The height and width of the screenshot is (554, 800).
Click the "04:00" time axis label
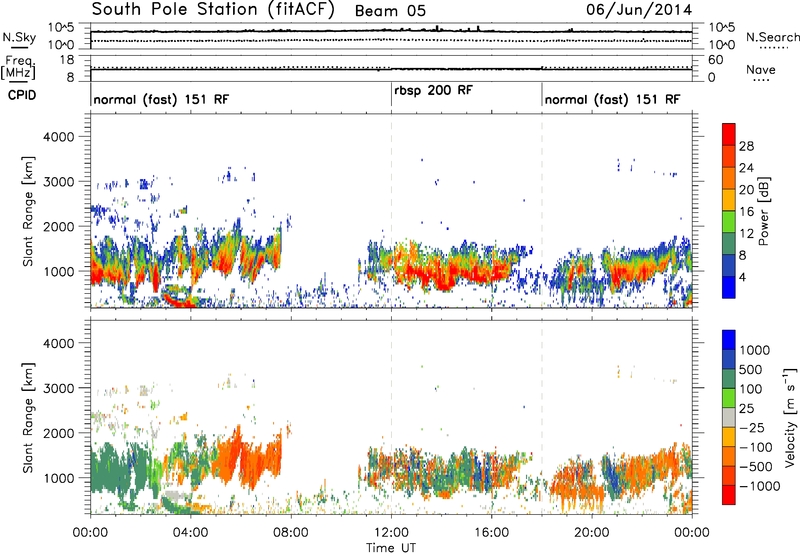pos(191,533)
